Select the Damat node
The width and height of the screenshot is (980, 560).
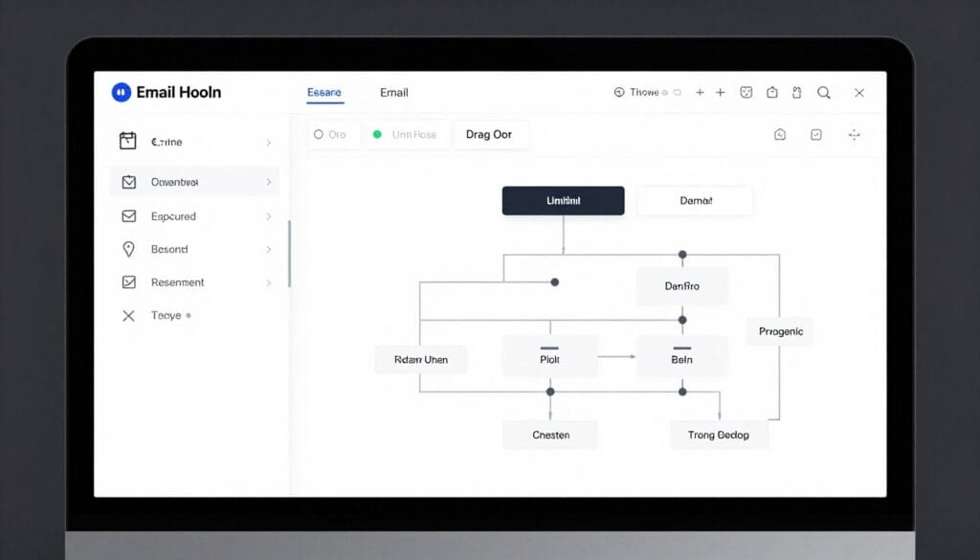point(695,201)
